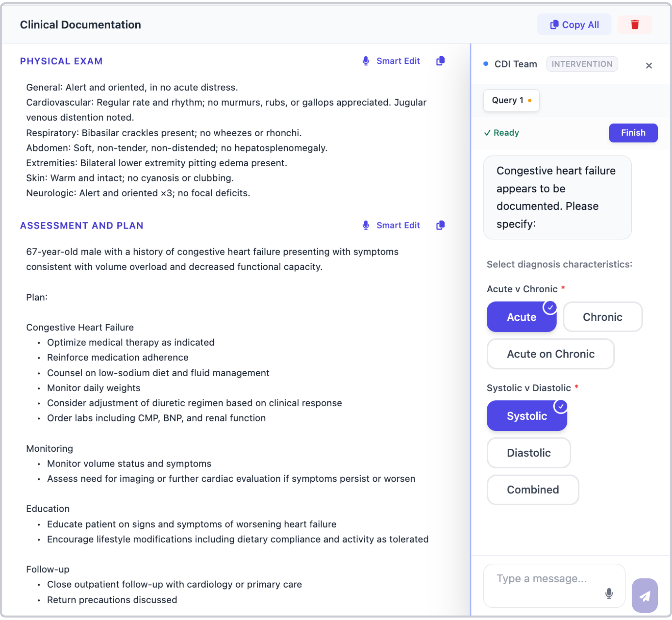Smart Edit the Physical Exam section

coord(391,61)
